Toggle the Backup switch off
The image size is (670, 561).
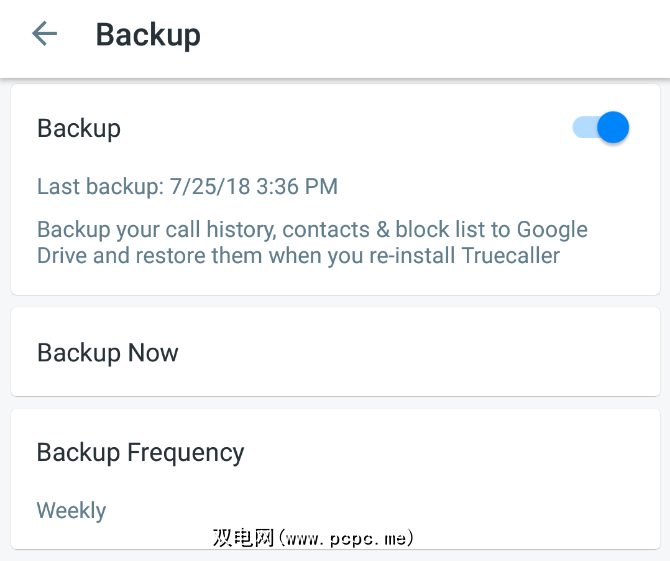[x=601, y=128]
